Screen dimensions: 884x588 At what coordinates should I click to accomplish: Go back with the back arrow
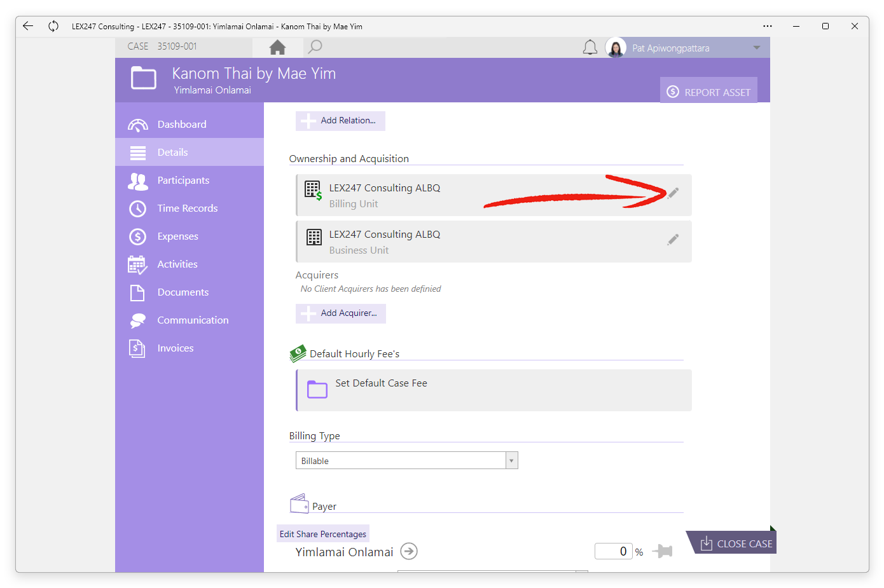point(28,26)
